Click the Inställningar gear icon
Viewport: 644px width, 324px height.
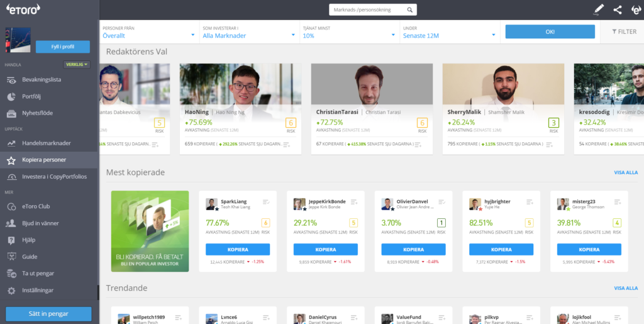[x=11, y=290]
